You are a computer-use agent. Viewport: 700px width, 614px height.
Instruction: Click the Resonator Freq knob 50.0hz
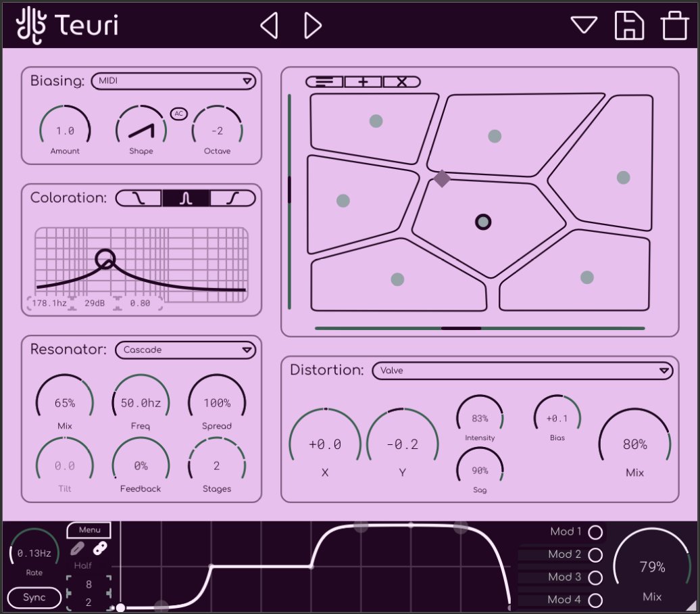point(141,397)
